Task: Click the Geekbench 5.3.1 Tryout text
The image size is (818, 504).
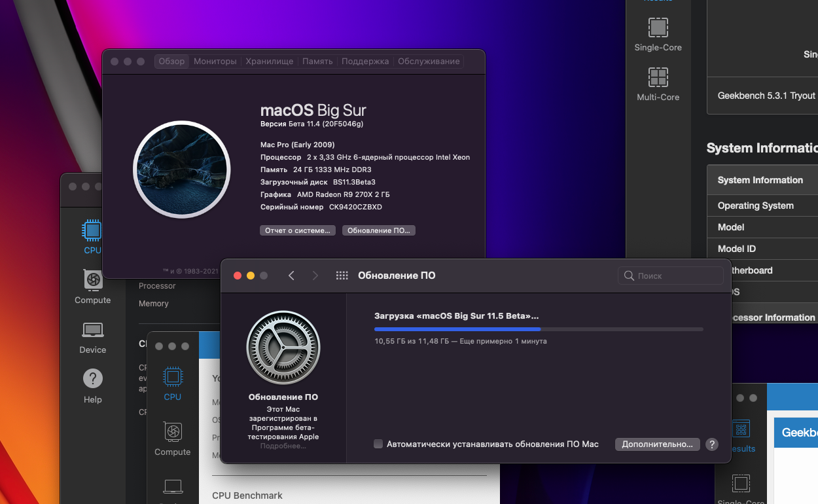Action: [x=766, y=96]
